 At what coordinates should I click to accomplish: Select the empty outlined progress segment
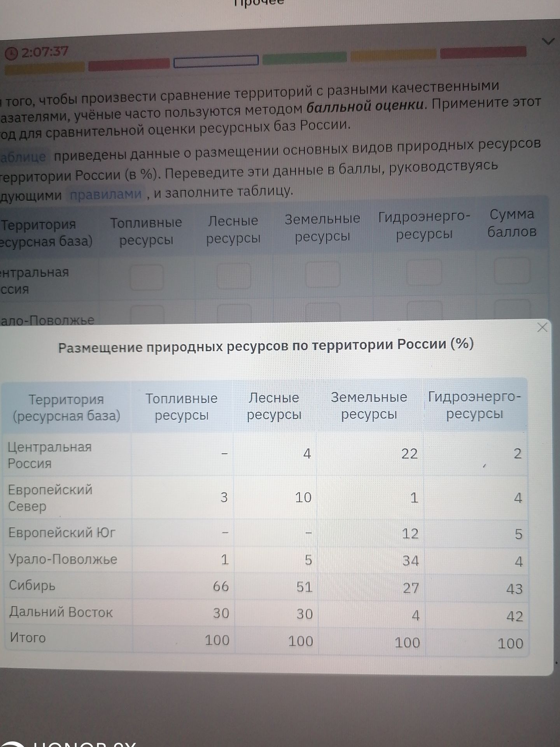tap(216, 61)
